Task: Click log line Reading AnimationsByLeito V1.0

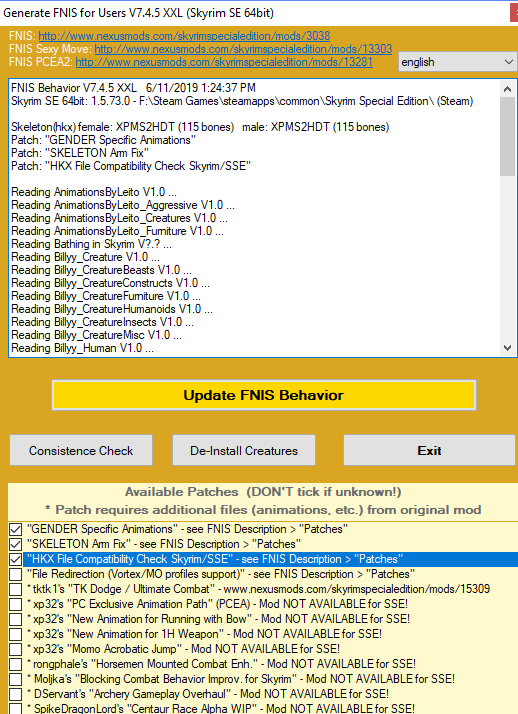Action: 93,192
